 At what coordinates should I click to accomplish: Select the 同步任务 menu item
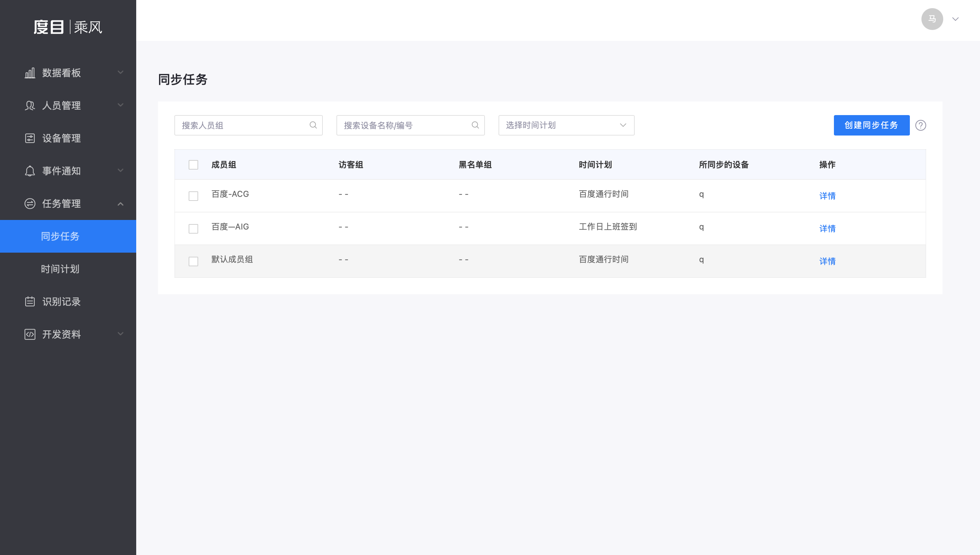click(x=68, y=236)
